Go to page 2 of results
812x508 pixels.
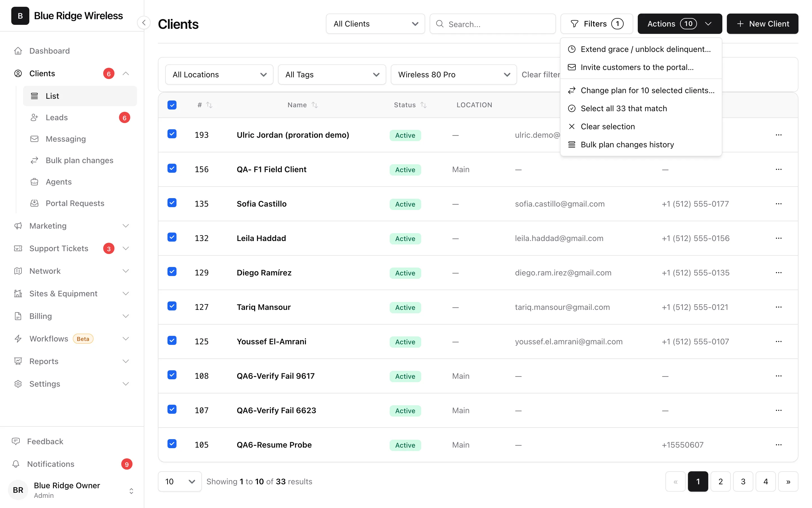pos(720,481)
